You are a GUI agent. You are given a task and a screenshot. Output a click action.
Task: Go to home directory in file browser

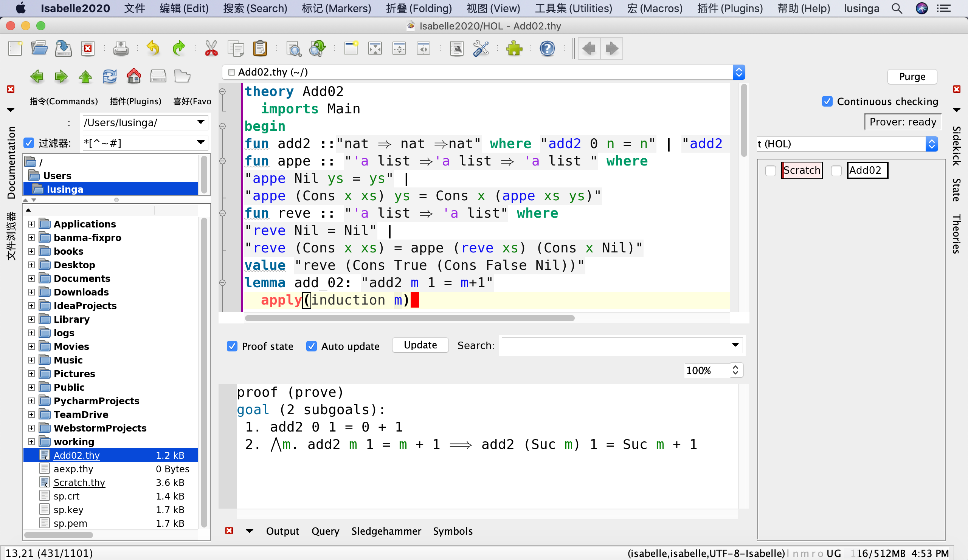click(x=134, y=76)
